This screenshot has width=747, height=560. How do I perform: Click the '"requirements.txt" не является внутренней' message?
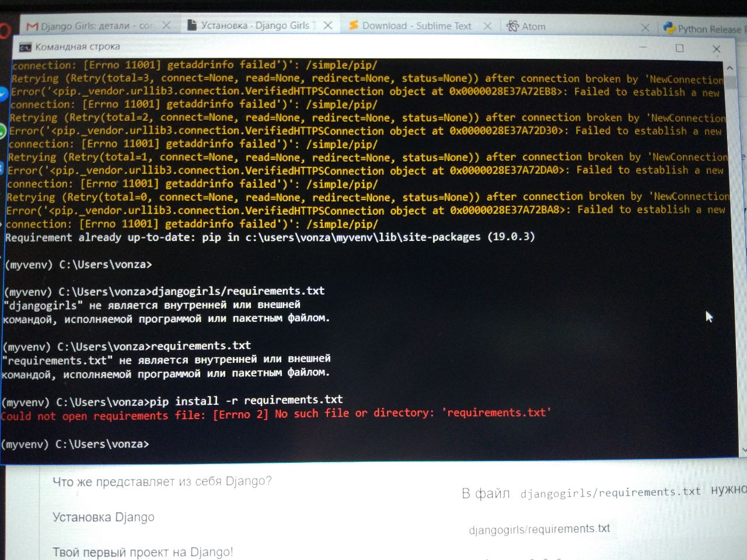pos(166,366)
